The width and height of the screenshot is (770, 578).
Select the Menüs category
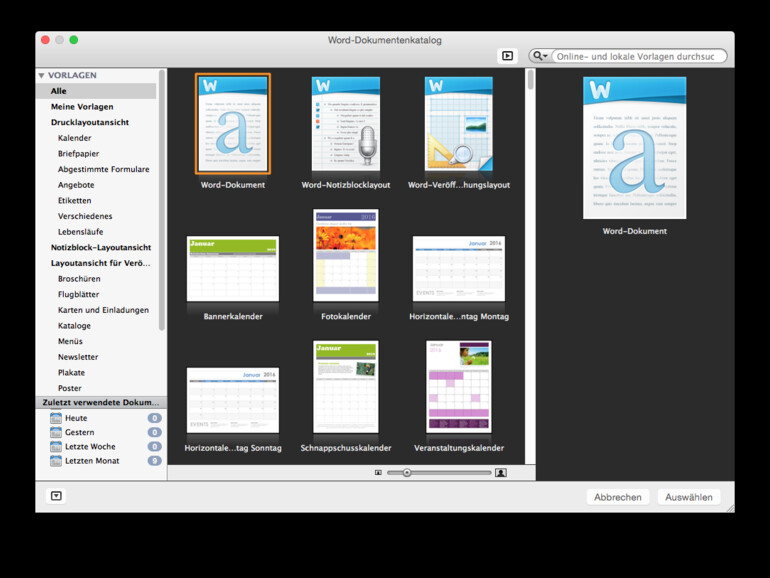pyautogui.click(x=70, y=341)
